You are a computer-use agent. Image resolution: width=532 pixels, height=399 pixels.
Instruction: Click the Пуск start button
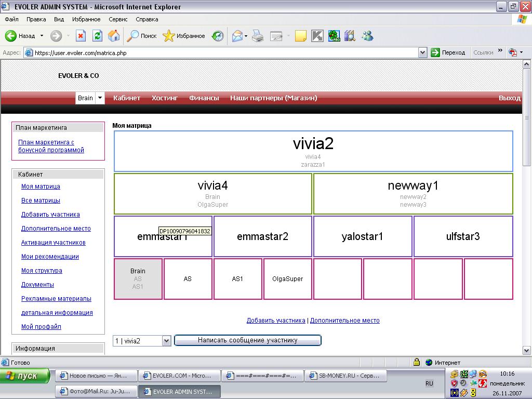25,376
